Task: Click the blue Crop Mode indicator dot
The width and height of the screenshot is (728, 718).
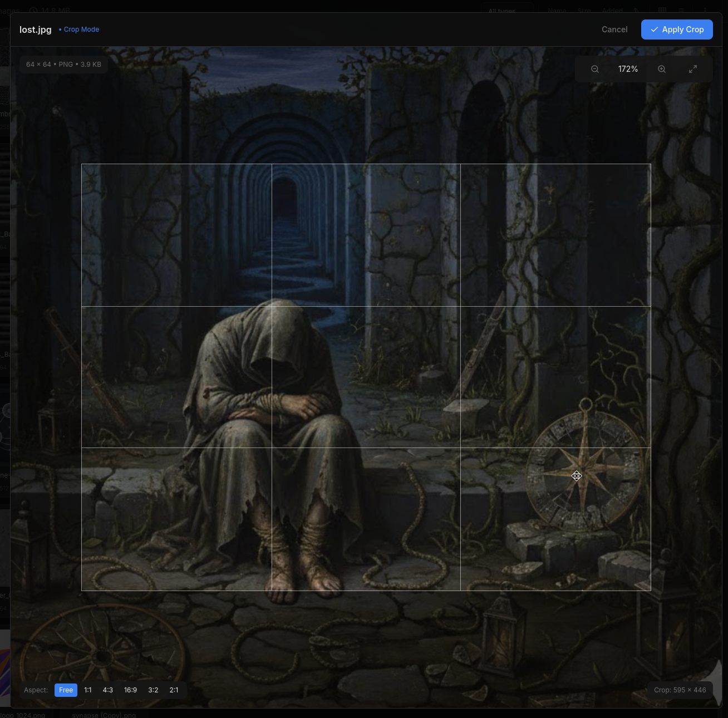Action: pyautogui.click(x=60, y=29)
